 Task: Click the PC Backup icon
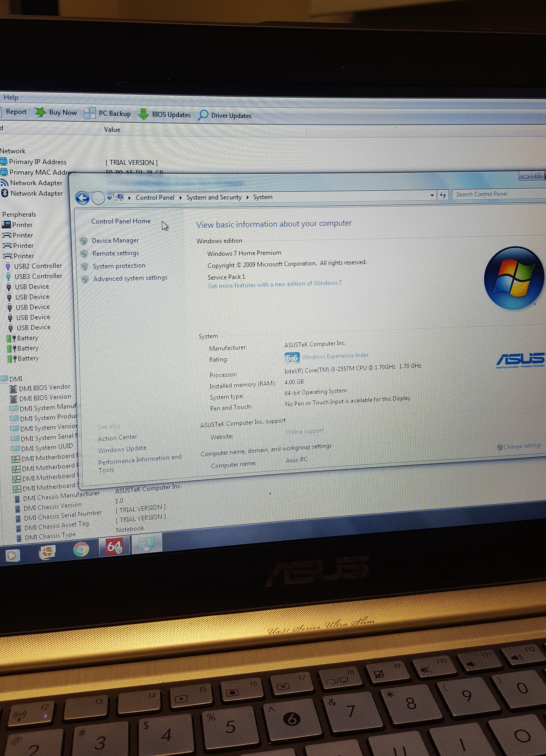click(90, 113)
